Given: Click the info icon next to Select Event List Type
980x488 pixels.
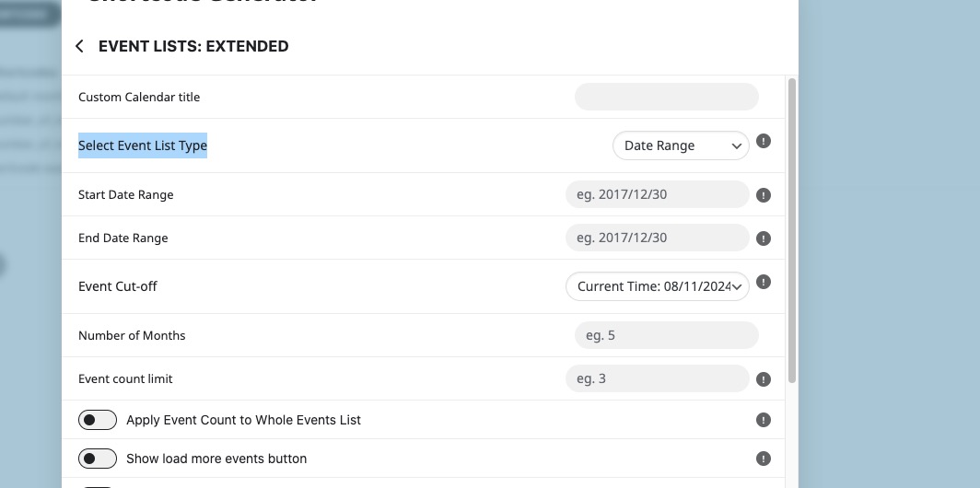Looking at the screenshot, I should click(x=764, y=141).
